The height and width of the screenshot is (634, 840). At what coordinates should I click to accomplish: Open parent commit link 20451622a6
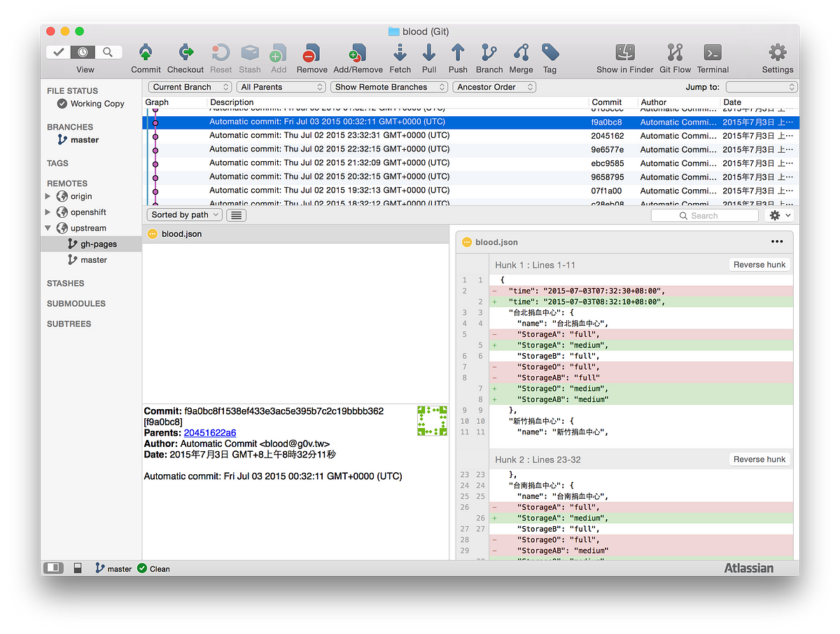point(210,433)
